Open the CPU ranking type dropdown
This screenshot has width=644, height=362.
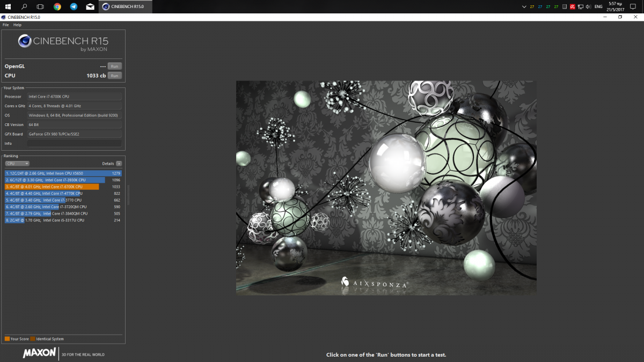pos(17,164)
